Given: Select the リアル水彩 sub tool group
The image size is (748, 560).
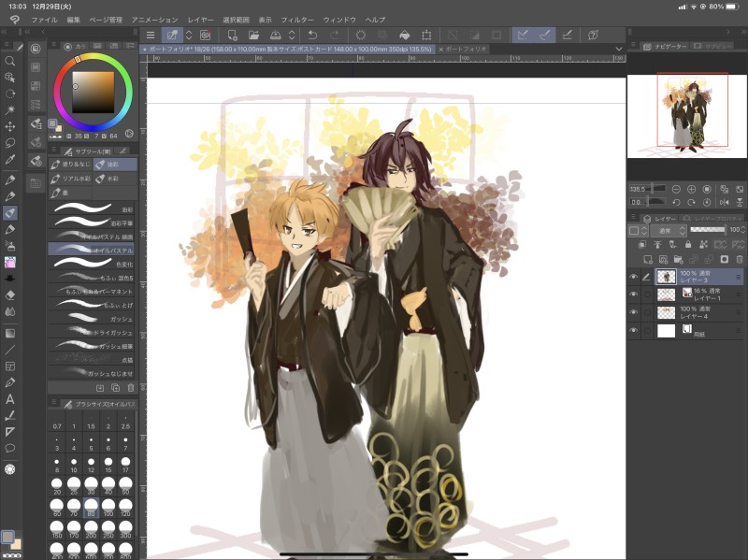Looking at the screenshot, I should [x=71, y=179].
